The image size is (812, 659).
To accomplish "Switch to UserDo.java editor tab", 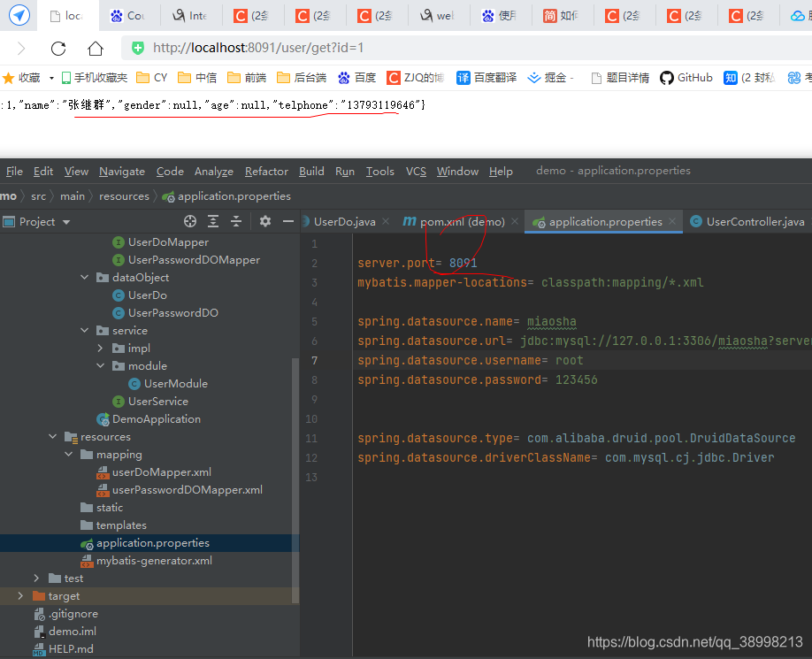I will (x=344, y=221).
